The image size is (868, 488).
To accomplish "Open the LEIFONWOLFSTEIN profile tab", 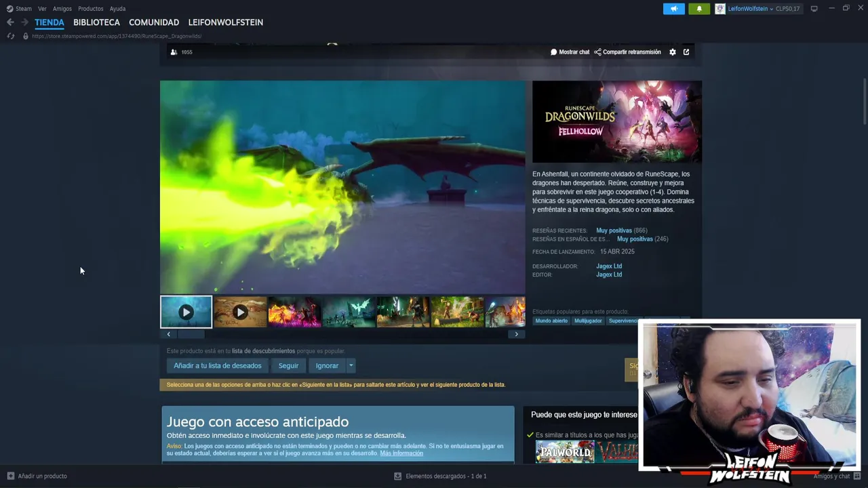I will 226,22.
